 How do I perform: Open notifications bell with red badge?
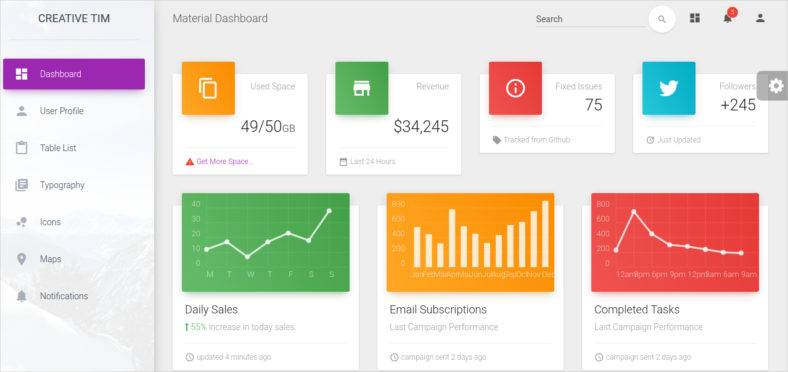(728, 18)
